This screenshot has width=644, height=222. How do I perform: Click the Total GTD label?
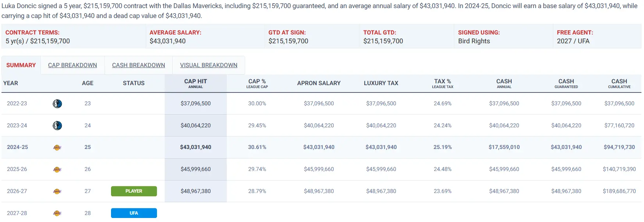[x=380, y=33]
